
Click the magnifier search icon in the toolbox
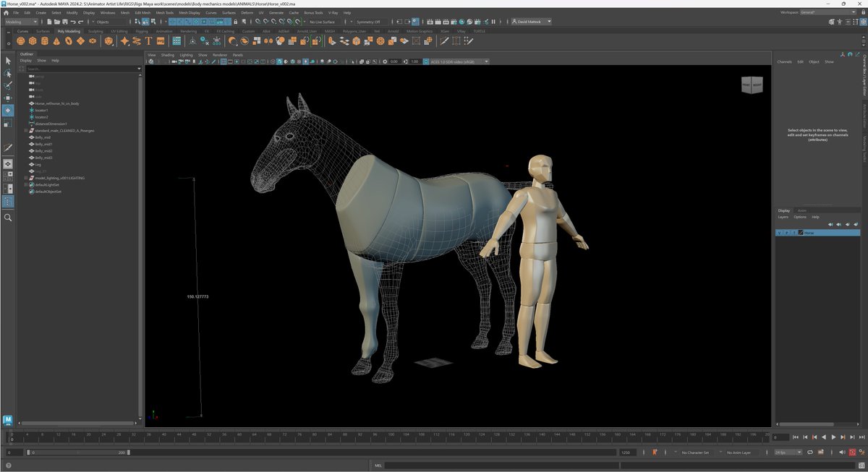click(8, 217)
